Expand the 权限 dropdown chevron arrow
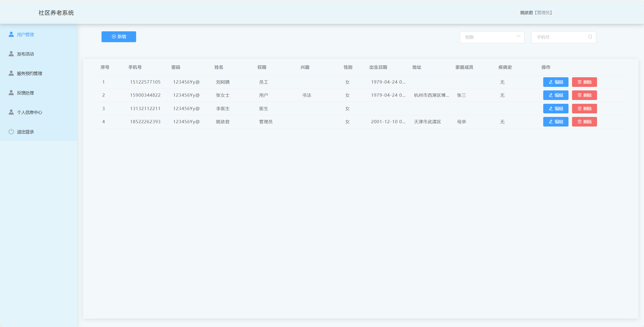Image resolution: width=644 pixels, height=327 pixels. tap(519, 37)
